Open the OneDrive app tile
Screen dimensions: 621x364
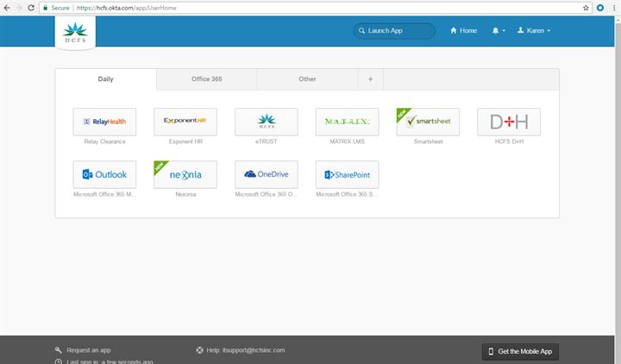coord(266,174)
